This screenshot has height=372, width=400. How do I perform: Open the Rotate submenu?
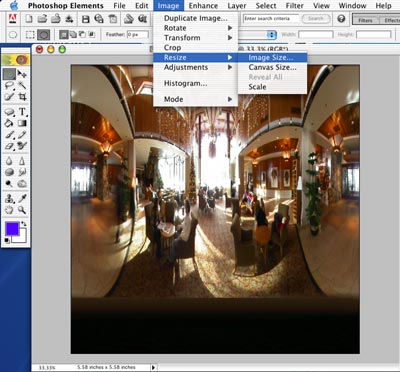tap(195, 28)
